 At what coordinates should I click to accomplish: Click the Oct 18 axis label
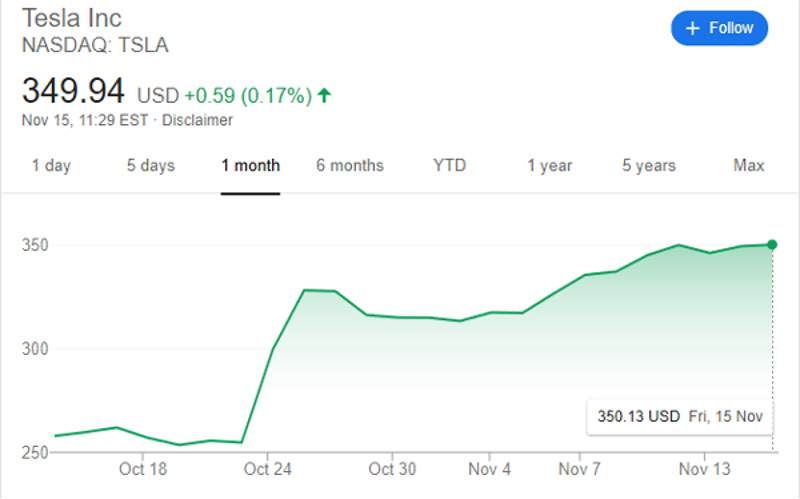pyautogui.click(x=143, y=469)
